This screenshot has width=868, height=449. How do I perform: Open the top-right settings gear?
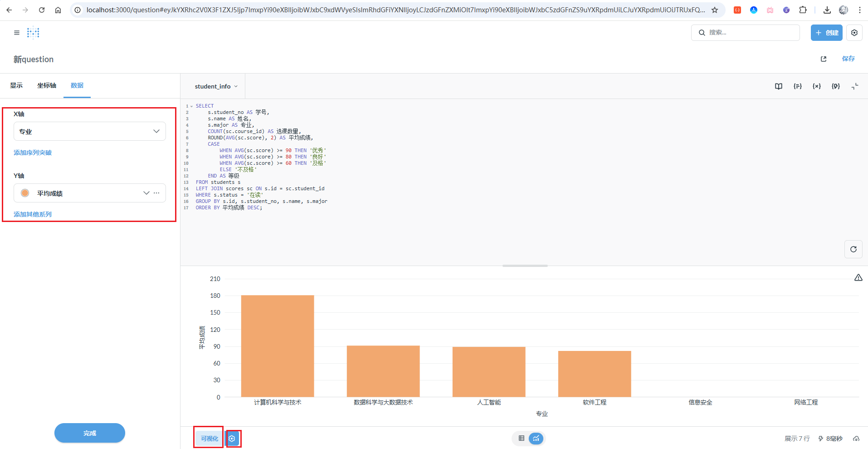click(x=854, y=33)
